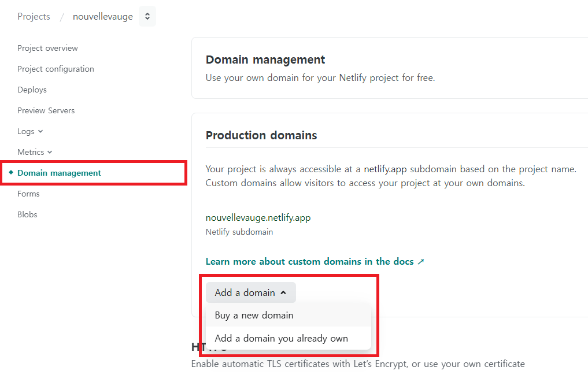Click the Production domains heading

click(261, 135)
